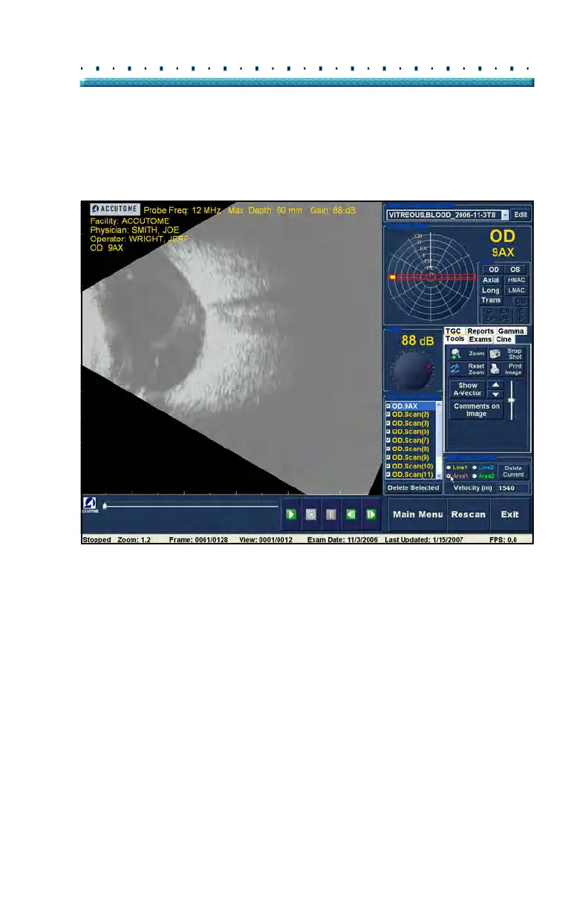Switch to the Tools tab
This screenshot has height=909, width=588.
454,339
